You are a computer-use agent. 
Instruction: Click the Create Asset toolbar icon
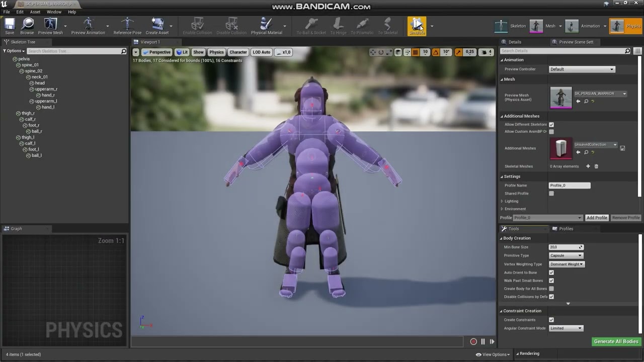[x=157, y=26]
